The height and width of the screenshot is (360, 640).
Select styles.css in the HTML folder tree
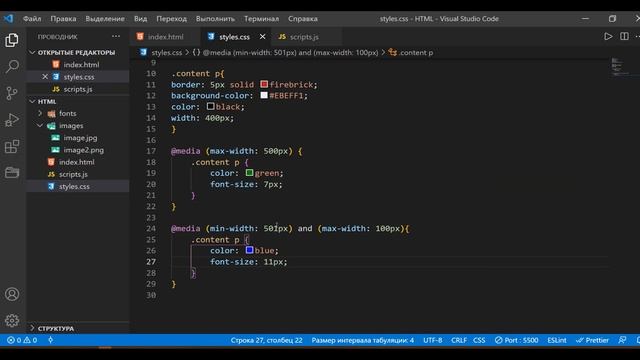point(74,186)
